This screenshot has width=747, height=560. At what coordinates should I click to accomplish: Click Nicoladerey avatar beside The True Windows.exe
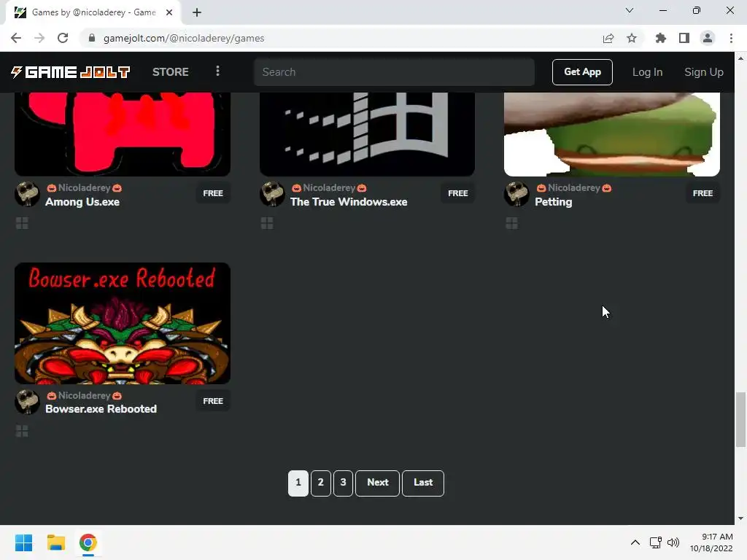point(272,194)
